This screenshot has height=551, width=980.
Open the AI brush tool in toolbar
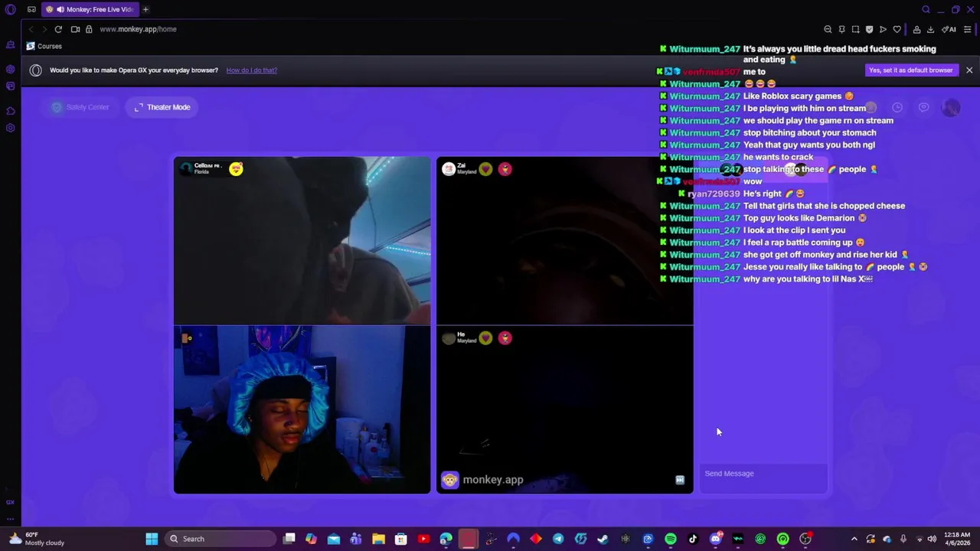(949, 29)
